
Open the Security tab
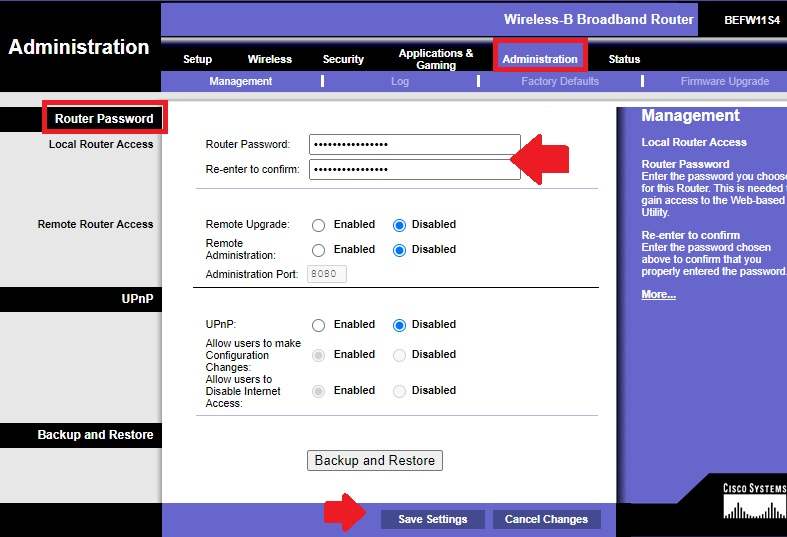point(343,59)
